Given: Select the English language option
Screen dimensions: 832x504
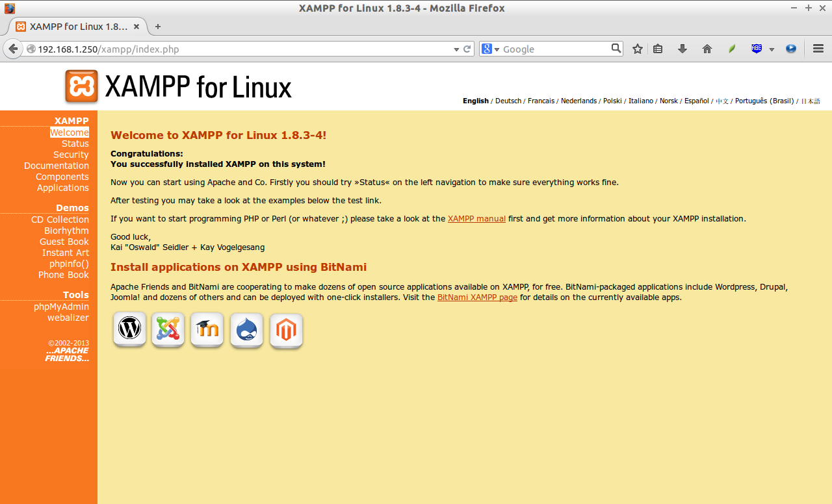Looking at the screenshot, I should pos(476,101).
